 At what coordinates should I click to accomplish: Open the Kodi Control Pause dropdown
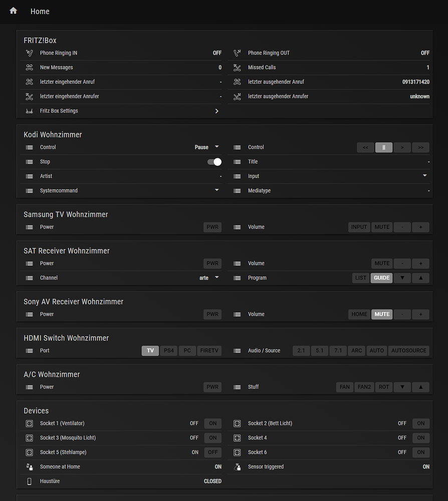tap(207, 147)
